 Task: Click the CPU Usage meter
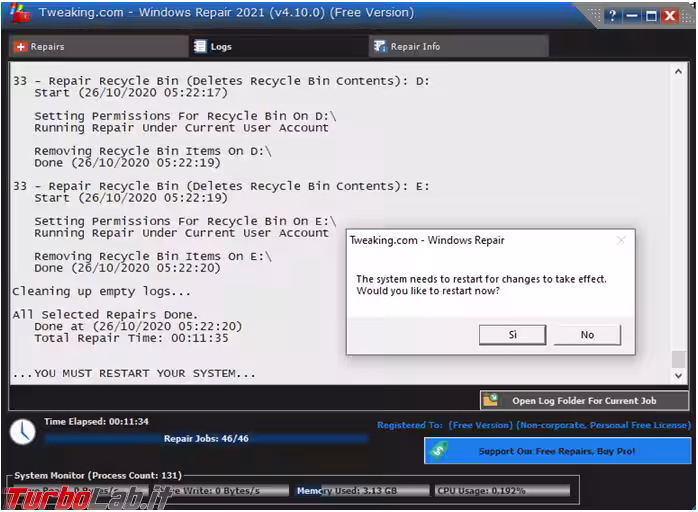503,491
